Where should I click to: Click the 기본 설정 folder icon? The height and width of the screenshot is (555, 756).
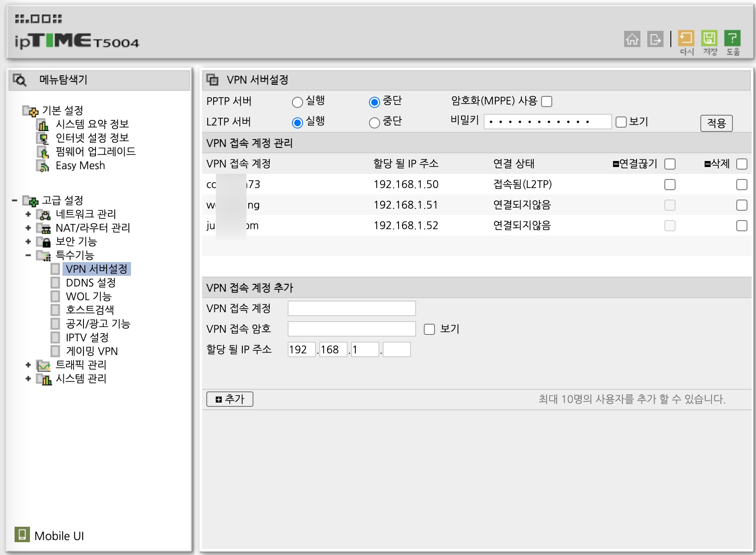[30, 111]
